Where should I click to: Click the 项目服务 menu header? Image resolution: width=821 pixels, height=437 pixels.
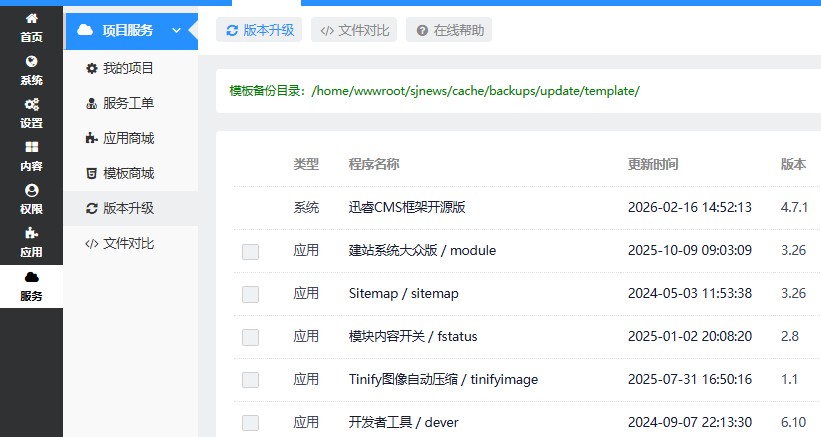point(131,30)
